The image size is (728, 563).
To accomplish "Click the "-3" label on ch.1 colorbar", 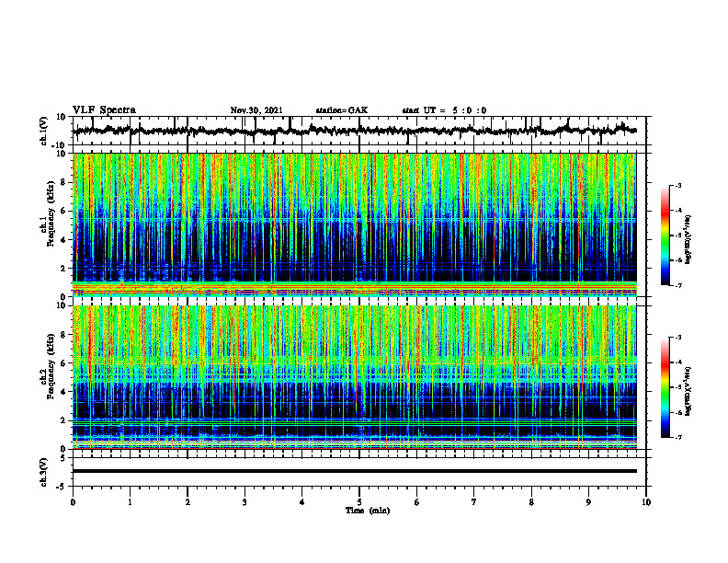I will point(678,185).
